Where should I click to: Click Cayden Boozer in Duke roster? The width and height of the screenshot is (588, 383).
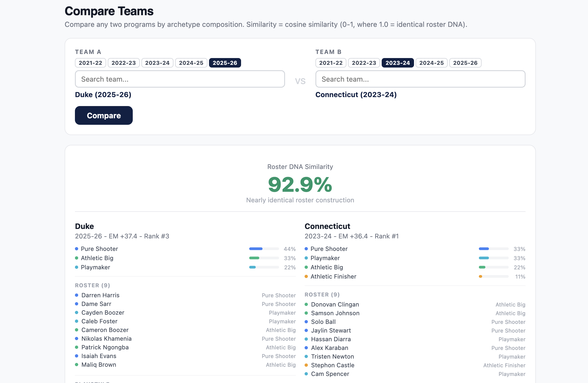103,312
